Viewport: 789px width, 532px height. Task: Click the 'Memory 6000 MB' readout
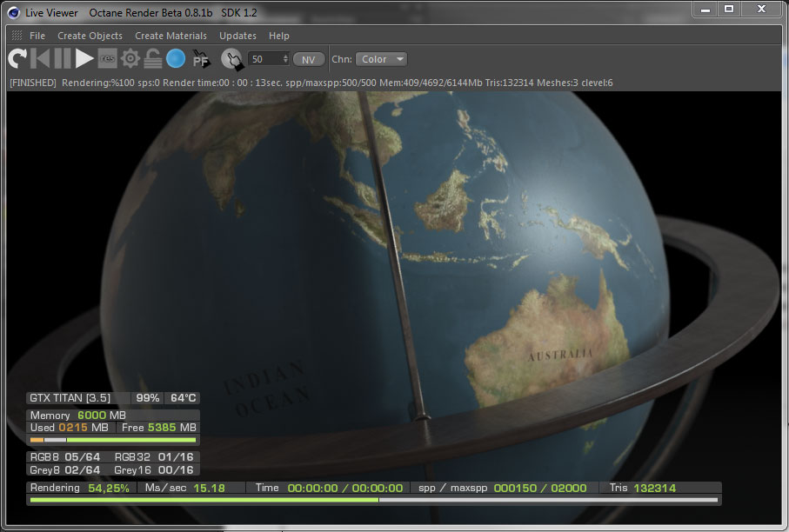[78, 415]
